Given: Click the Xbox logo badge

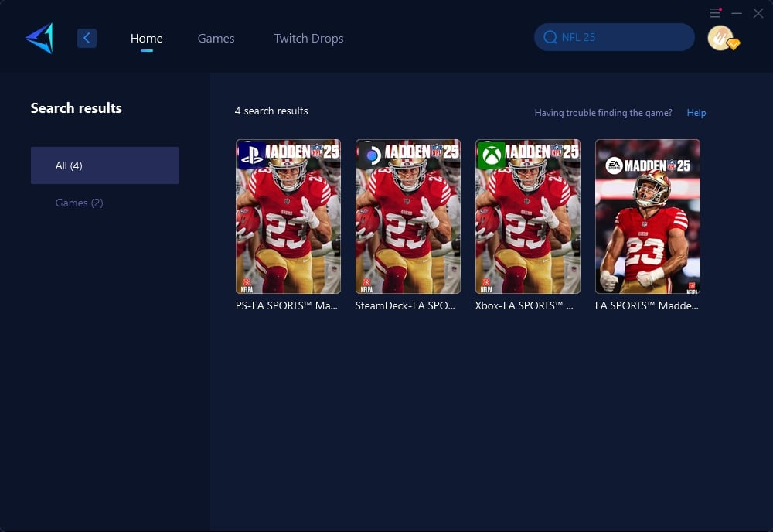Looking at the screenshot, I should point(492,155).
